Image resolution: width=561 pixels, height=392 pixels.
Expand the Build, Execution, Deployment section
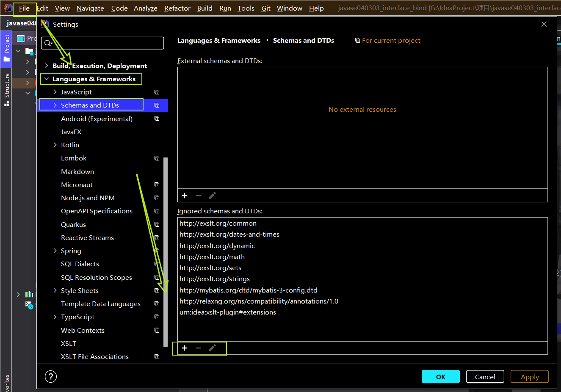point(47,66)
